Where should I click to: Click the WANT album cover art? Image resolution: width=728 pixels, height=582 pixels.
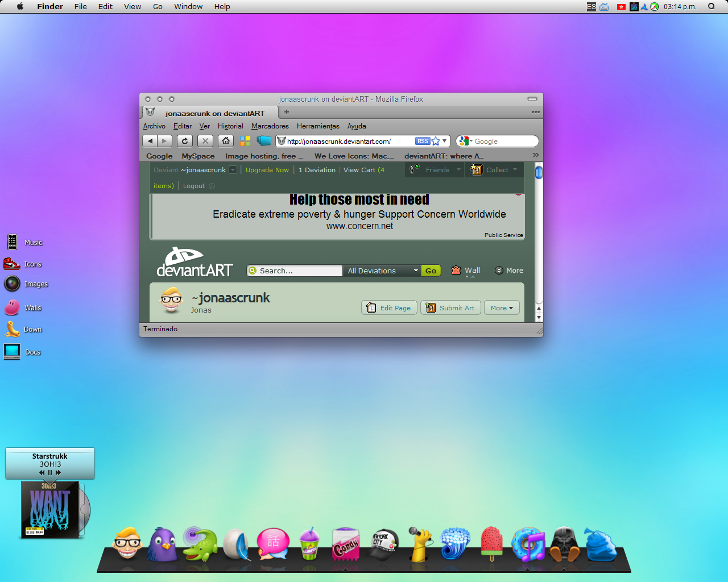pyautogui.click(x=50, y=509)
